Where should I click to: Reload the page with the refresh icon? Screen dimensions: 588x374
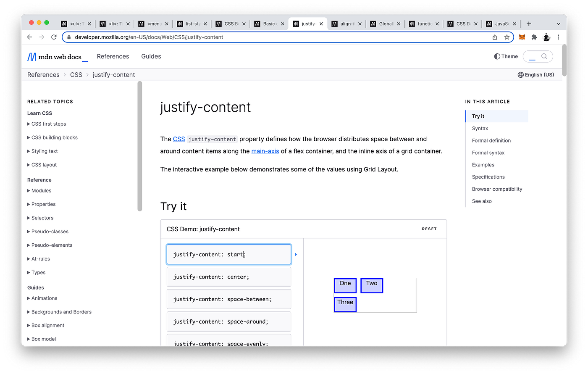click(x=54, y=37)
